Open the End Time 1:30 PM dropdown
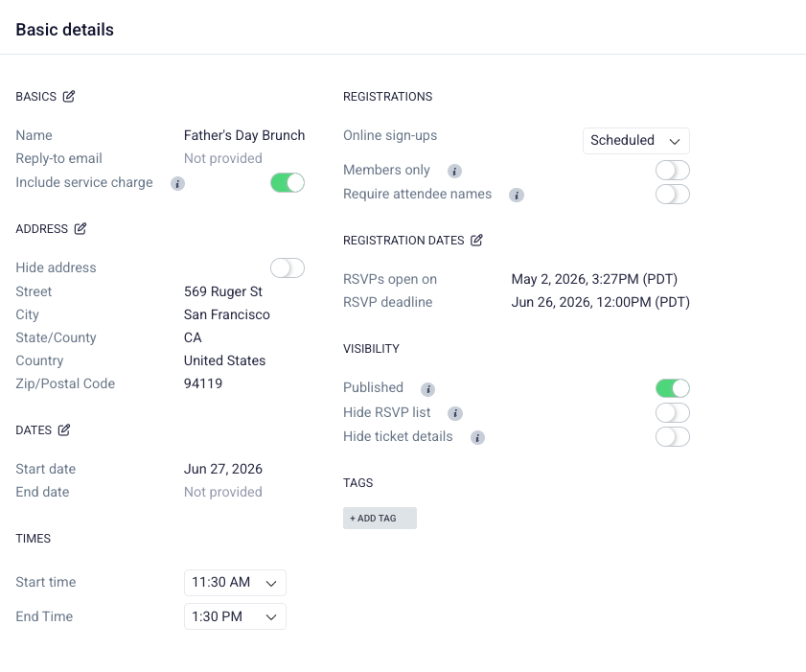The image size is (806, 672). (x=235, y=616)
